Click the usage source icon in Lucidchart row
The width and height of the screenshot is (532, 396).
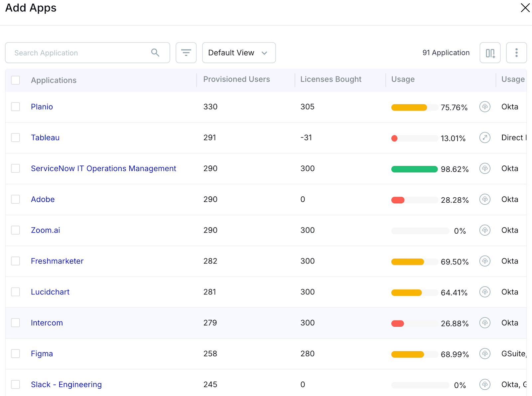coord(485,292)
